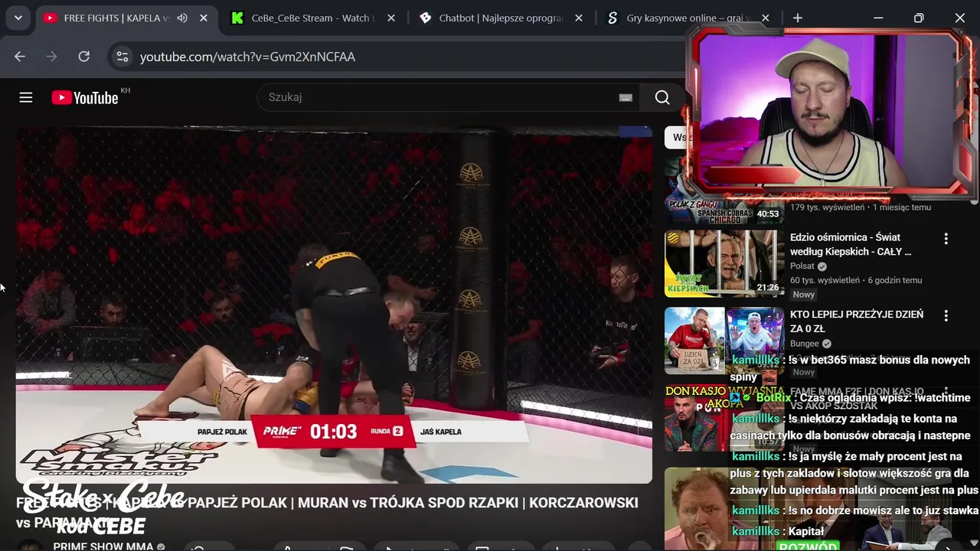The image size is (980, 551).
Task: Click the 21:26 duration badge
Action: pyautogui.click(x=768, y=288)
